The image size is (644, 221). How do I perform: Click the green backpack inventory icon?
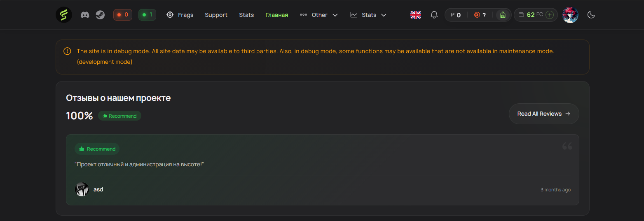tap(503, 15)
